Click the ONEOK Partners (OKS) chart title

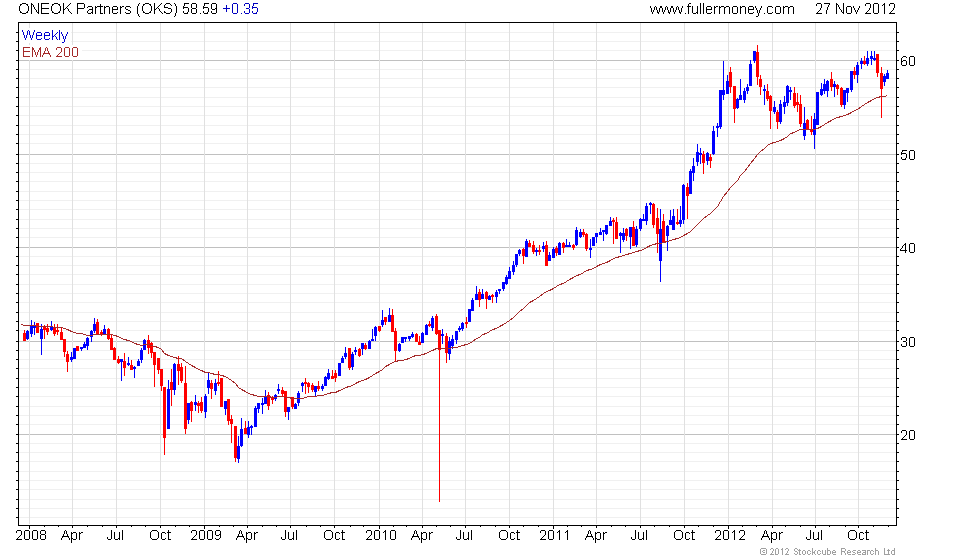(98, 9)
